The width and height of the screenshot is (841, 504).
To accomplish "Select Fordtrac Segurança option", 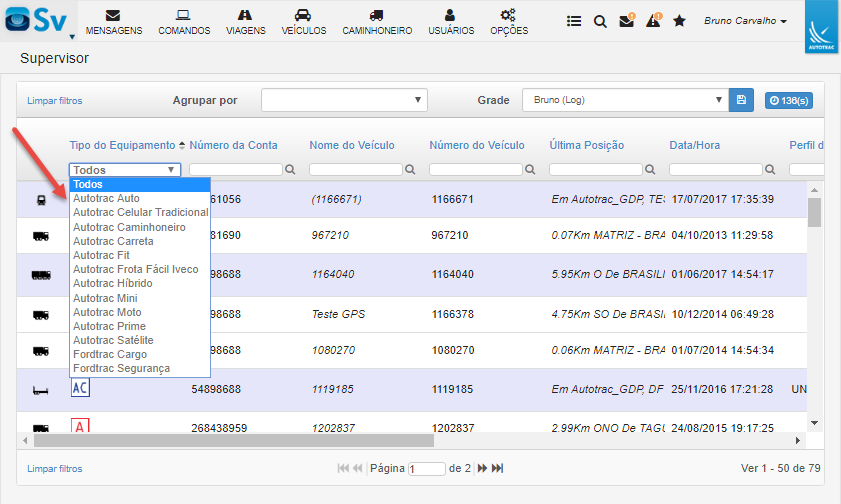I will (x=140, y=368).
